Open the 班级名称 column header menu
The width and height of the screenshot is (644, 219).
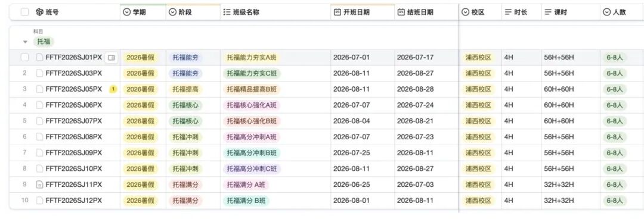click(275, 12)
